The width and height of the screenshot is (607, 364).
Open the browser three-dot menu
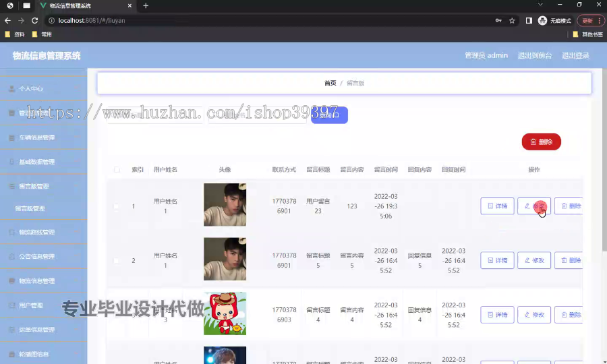600,20
